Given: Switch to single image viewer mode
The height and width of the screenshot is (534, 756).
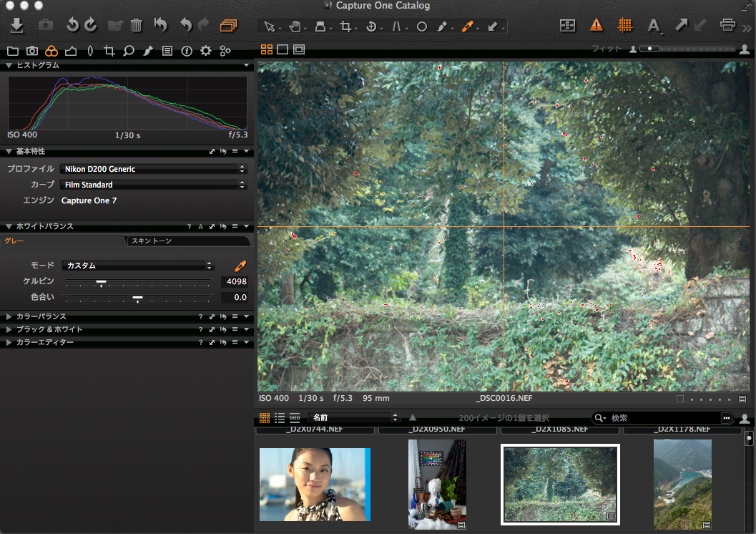Looking at the screenshot, I should click(x=283, y=49).
